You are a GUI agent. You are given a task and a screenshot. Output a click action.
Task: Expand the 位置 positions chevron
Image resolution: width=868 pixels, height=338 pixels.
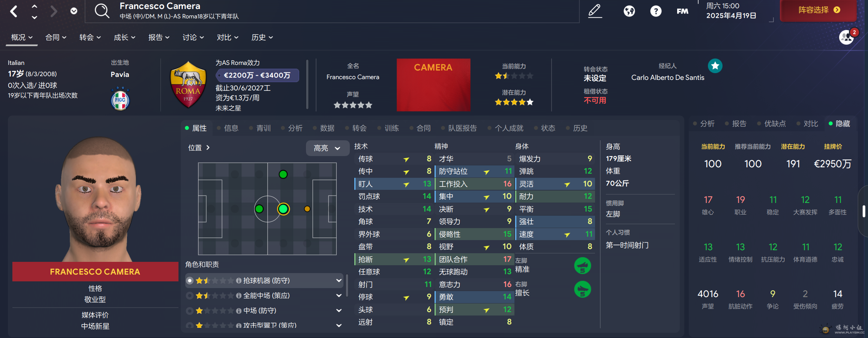(208, 148)
